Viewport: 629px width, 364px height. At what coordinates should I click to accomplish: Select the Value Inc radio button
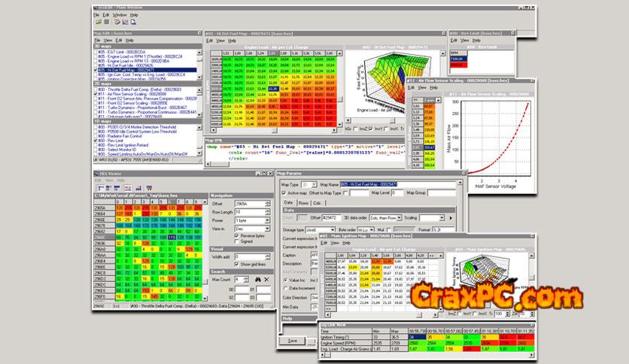pyautogui.click(x=286, y=281)
